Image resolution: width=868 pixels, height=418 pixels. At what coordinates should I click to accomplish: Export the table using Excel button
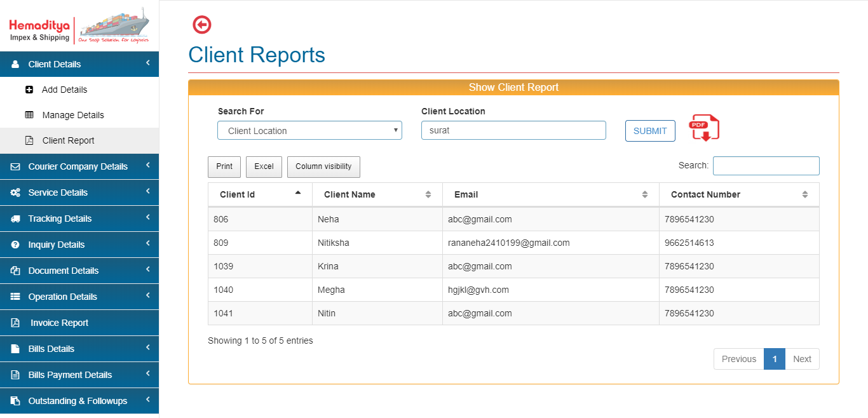[x=264, y=166]
